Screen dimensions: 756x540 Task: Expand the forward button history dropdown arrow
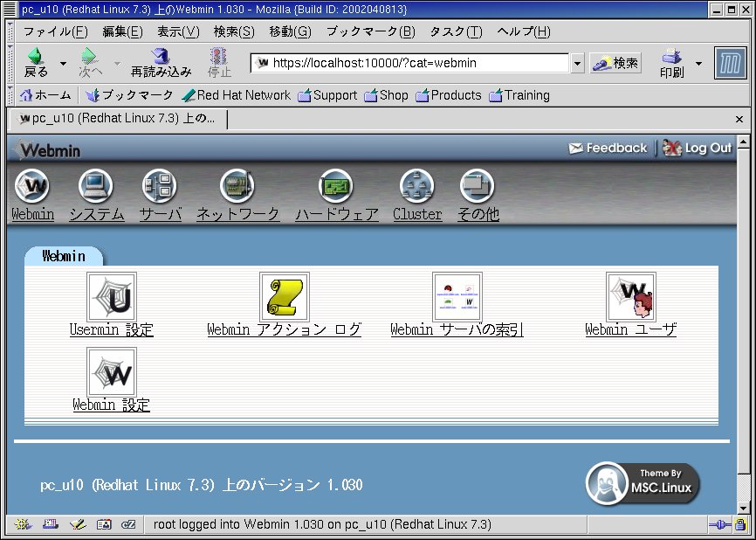click(117, 63)
